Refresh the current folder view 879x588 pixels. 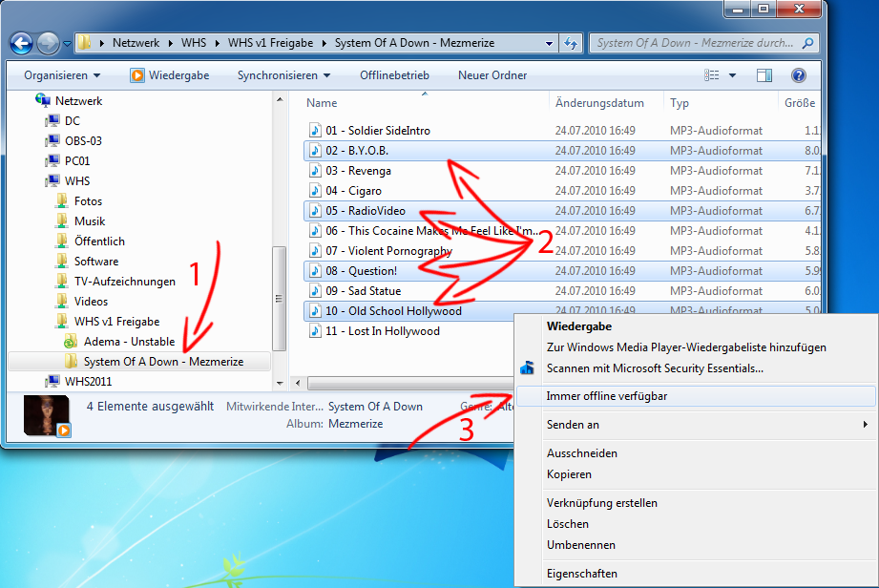[x=571, y=43]
